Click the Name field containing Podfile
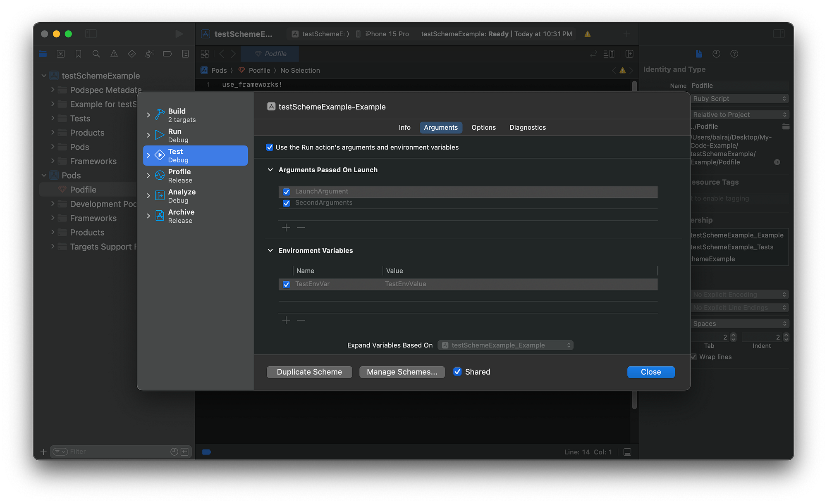The width and height of the screenshot is (827, 504). click(739, 86)
